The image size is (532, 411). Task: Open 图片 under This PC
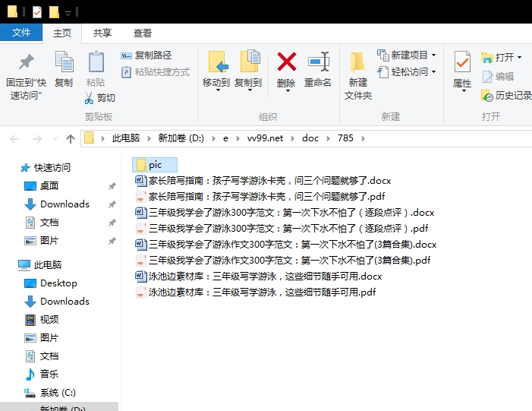42,337
